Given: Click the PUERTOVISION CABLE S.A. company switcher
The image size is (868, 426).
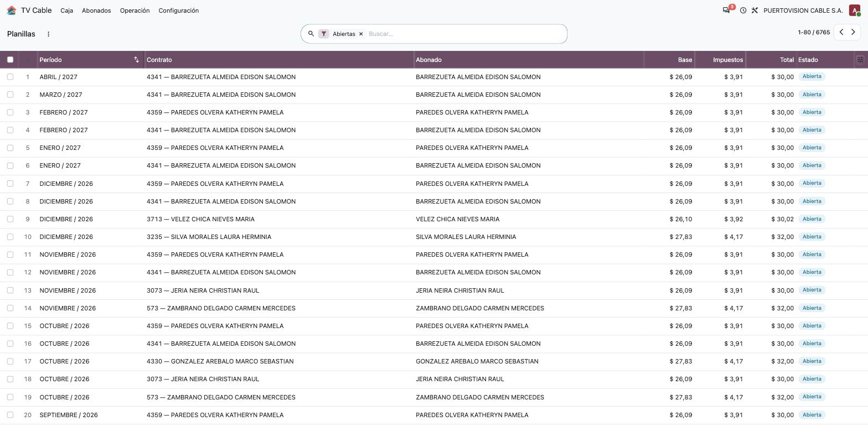Looking at the screenshot, I should 803,11.
